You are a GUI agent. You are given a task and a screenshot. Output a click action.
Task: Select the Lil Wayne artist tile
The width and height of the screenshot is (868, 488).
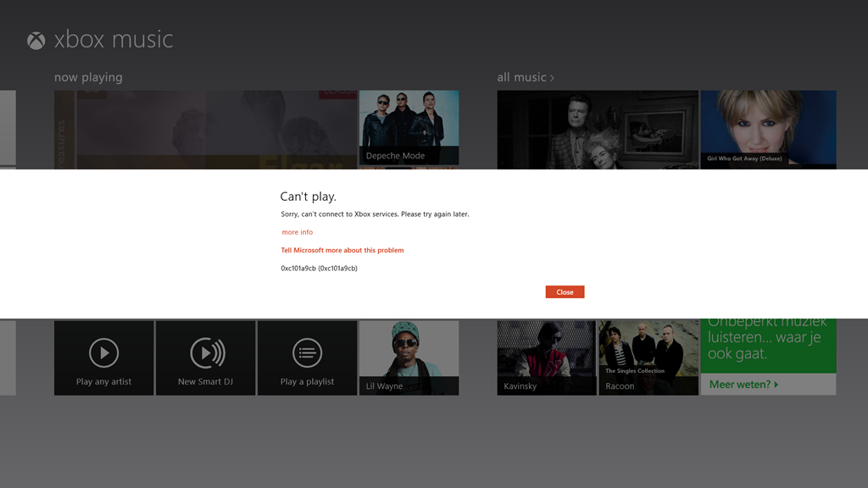409,358
